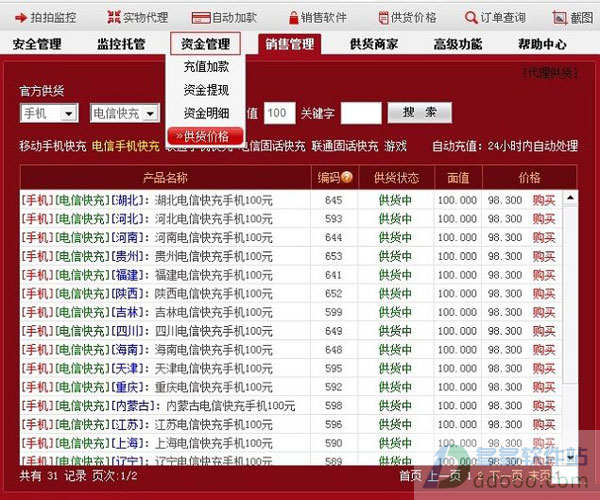The height and width of the screenshot is (500, 600).
Task: Click the scroll-up arrow of product list
Action: pyautogui.click(x=570, y=198)
